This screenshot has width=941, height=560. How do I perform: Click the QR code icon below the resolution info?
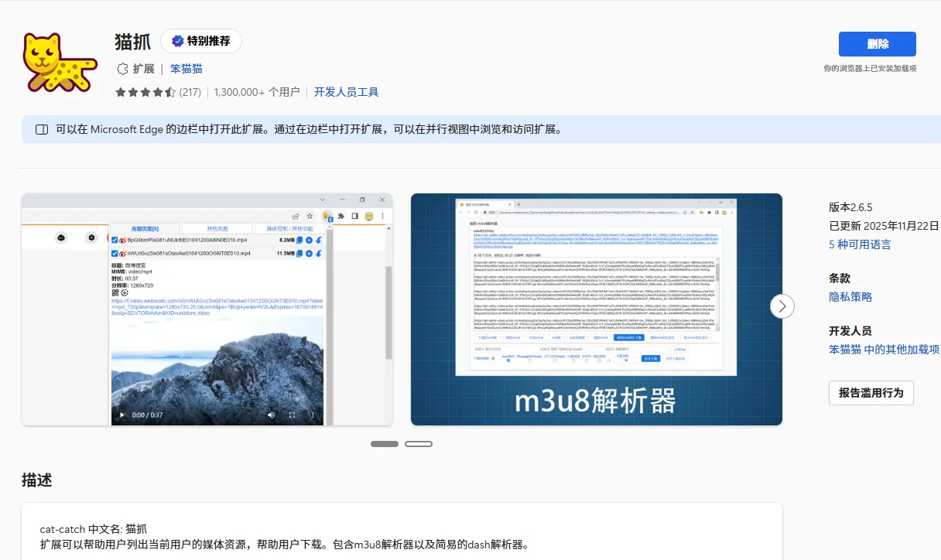[x=115, y=292]
